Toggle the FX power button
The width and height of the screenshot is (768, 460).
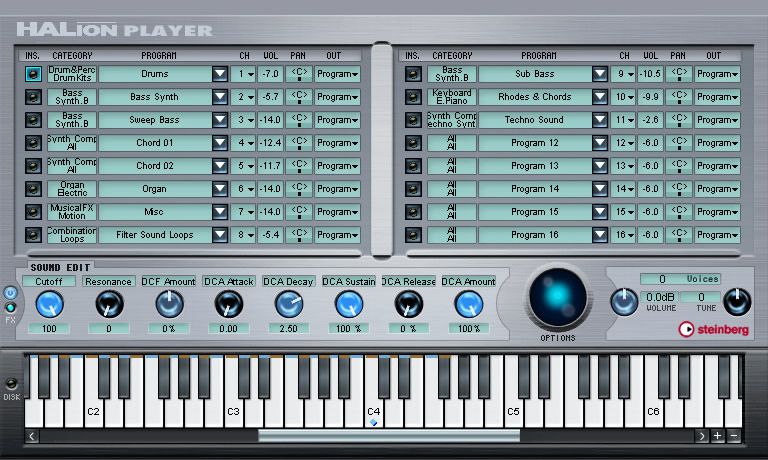tap(11, 293)
